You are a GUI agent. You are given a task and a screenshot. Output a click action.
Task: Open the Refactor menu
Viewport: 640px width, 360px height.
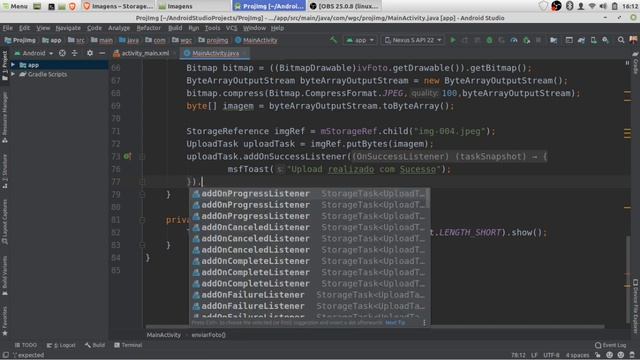[149, 28]
